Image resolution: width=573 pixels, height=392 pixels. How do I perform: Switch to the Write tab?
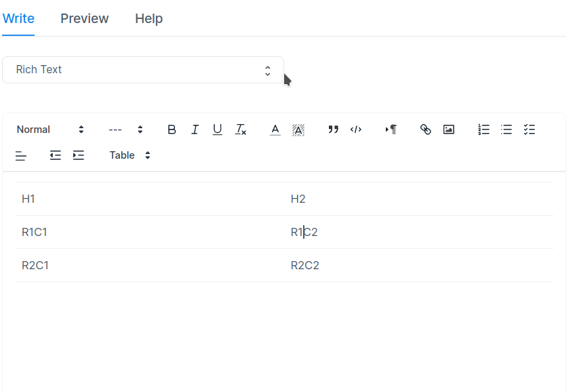tap(18, 18)
